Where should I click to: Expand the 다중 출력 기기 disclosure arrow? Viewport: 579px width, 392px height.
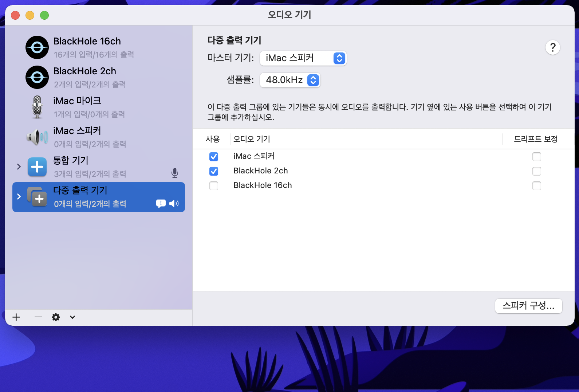point(19,196)
